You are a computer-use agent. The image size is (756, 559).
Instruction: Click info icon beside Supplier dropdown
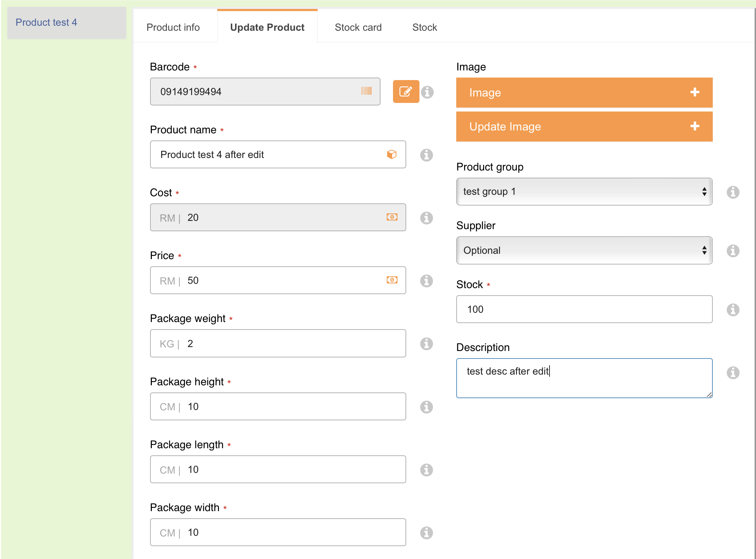733,251
